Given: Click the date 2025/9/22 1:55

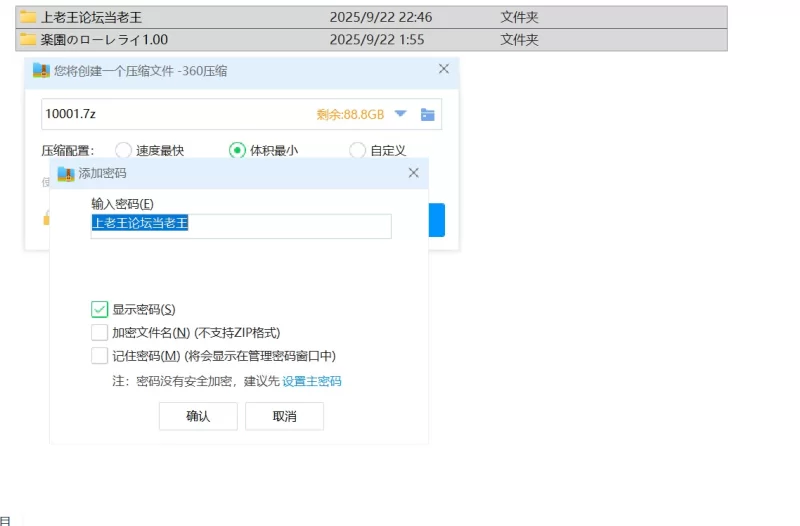Looking at the screenshot, I should click(x=377, y=39).
